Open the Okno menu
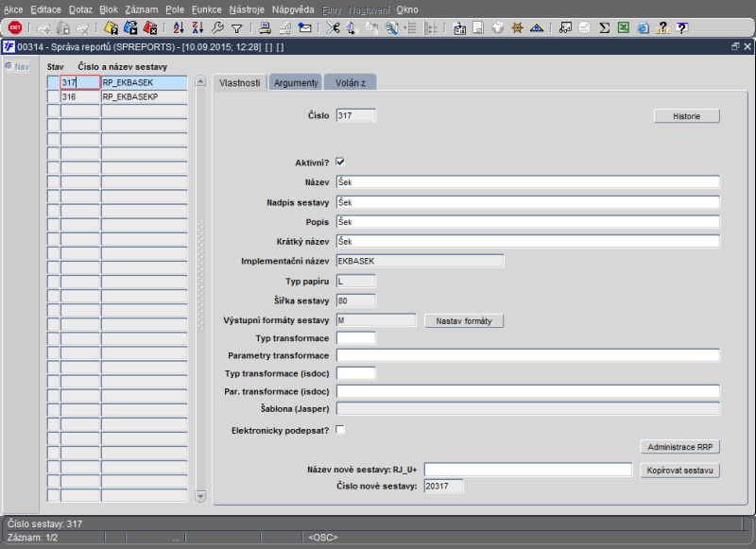This screenshot has width=756, height=549. click(x=407, y=9)
